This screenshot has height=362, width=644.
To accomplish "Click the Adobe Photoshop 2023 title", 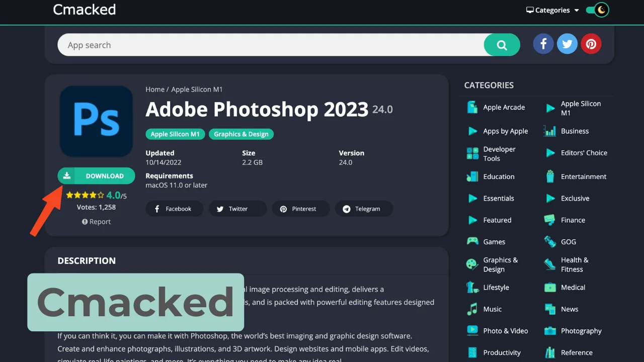I will click(257, 109).
